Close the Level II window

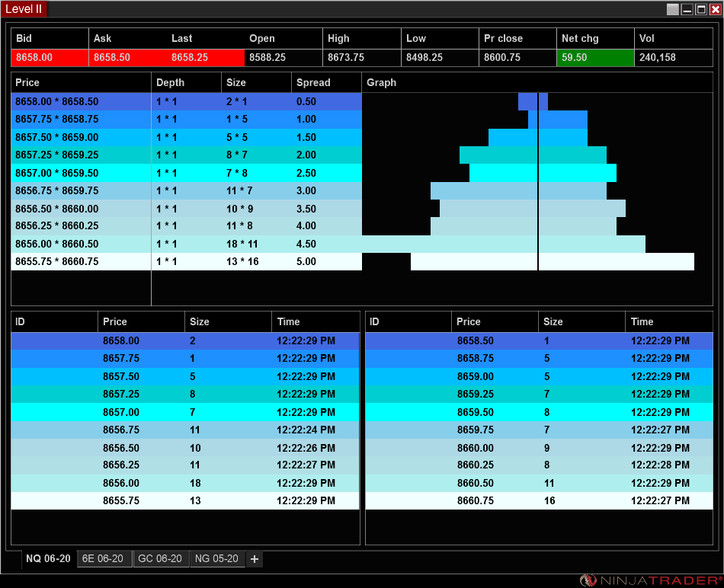(715, 9)
